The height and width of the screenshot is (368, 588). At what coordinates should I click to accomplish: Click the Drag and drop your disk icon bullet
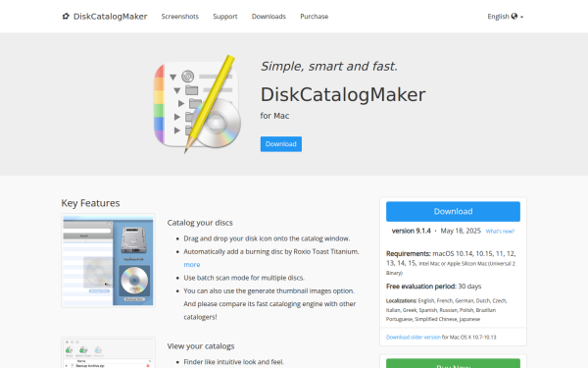(x=267, y=238)
